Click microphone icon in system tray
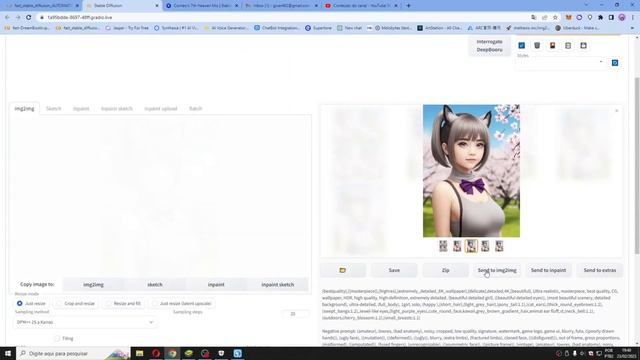 coord(574,353)
